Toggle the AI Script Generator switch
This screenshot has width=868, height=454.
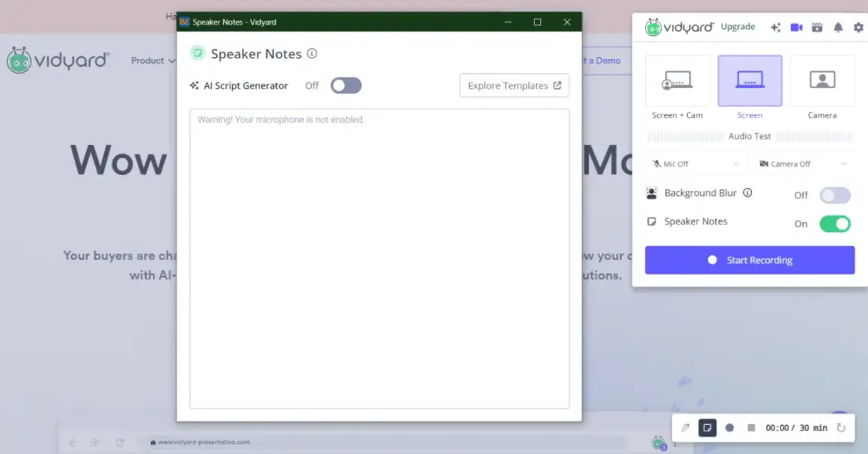coord(346,85)
